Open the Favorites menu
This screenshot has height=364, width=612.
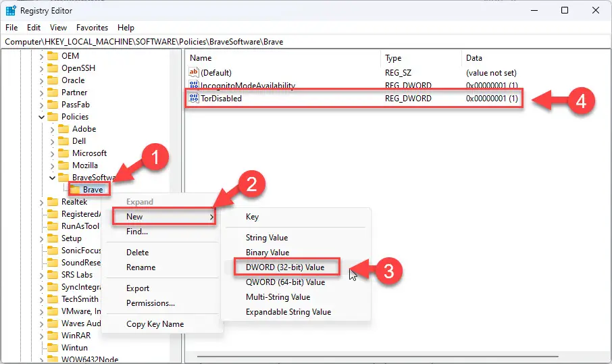pyautogui.click(x=92, y=28)
